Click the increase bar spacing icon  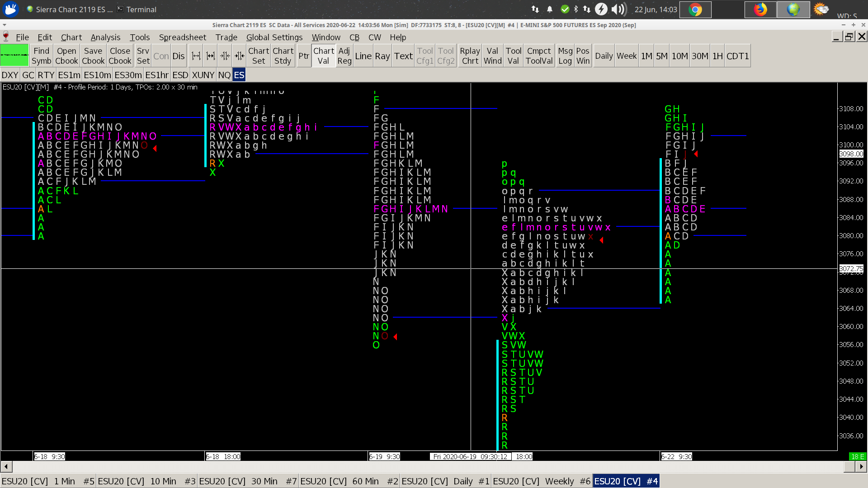tap(196, 56)
